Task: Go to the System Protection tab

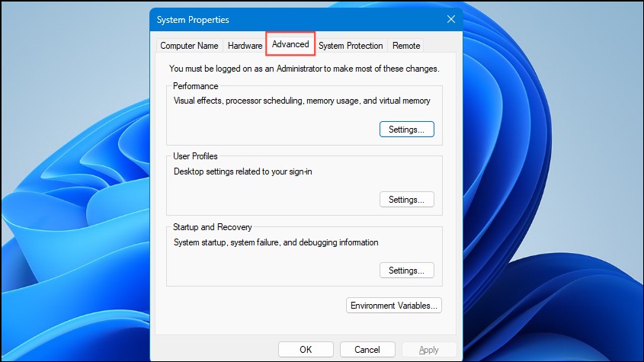Action: click(x=351, y=46)
